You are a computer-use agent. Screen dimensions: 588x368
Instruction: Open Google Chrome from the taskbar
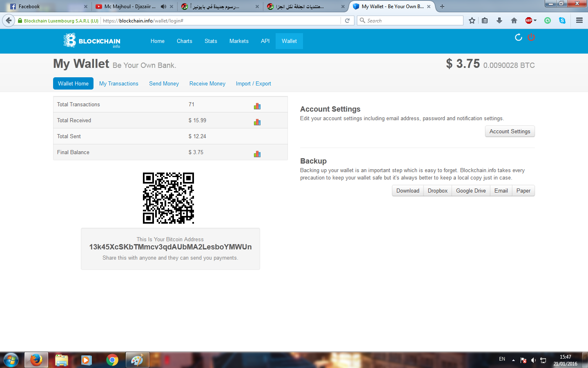112,360
